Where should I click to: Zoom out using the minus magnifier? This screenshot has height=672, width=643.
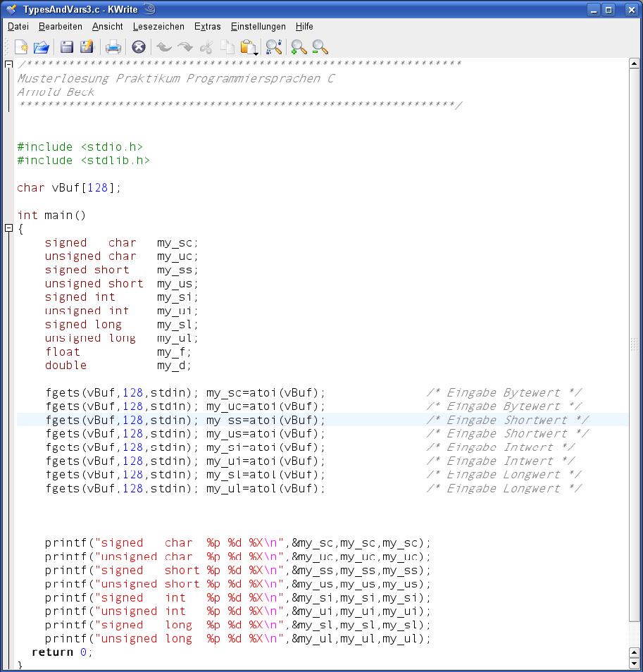(320, 47)
